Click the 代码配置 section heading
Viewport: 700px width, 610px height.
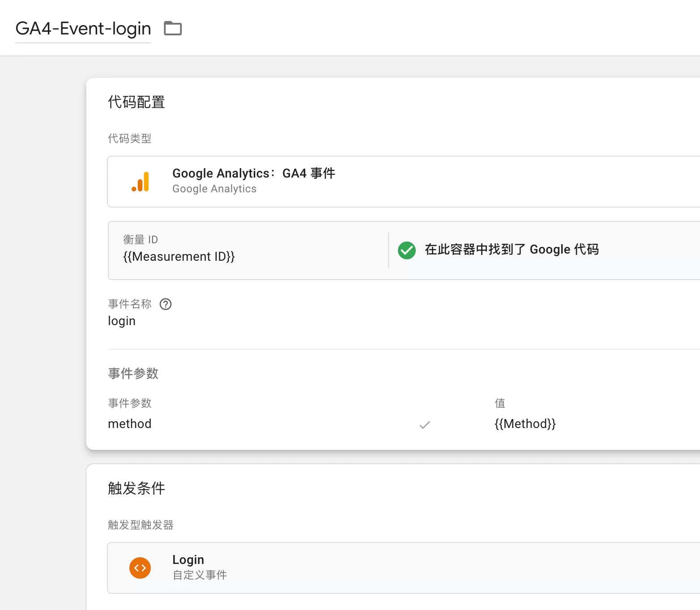[x=137, y=102]
